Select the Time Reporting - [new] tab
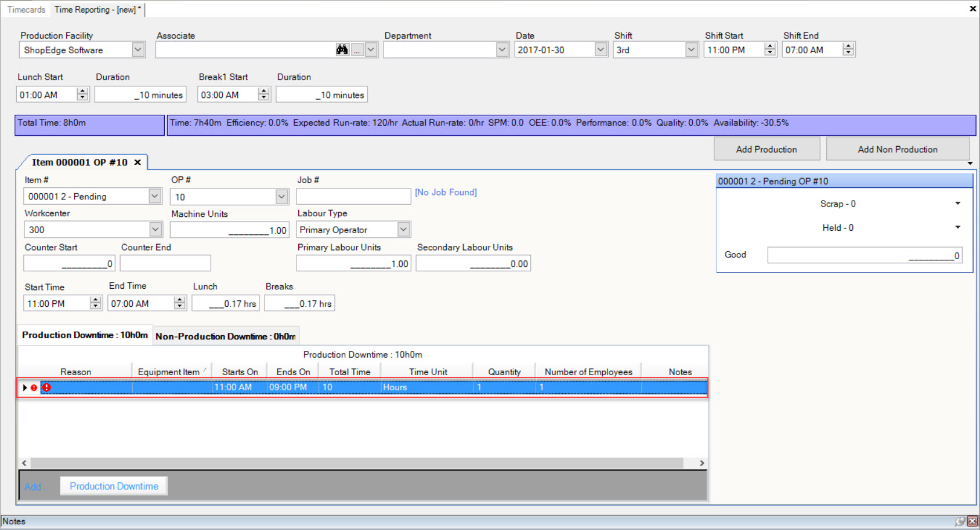 (97, 9)
